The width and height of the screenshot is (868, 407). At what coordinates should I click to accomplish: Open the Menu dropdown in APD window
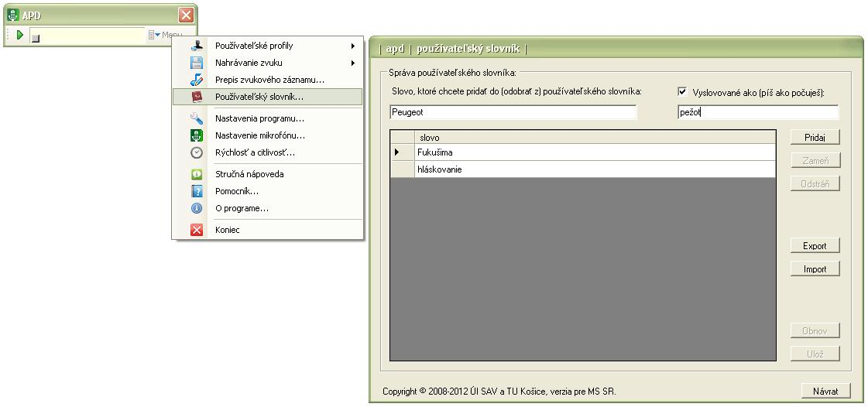click(x=166, y=35)
